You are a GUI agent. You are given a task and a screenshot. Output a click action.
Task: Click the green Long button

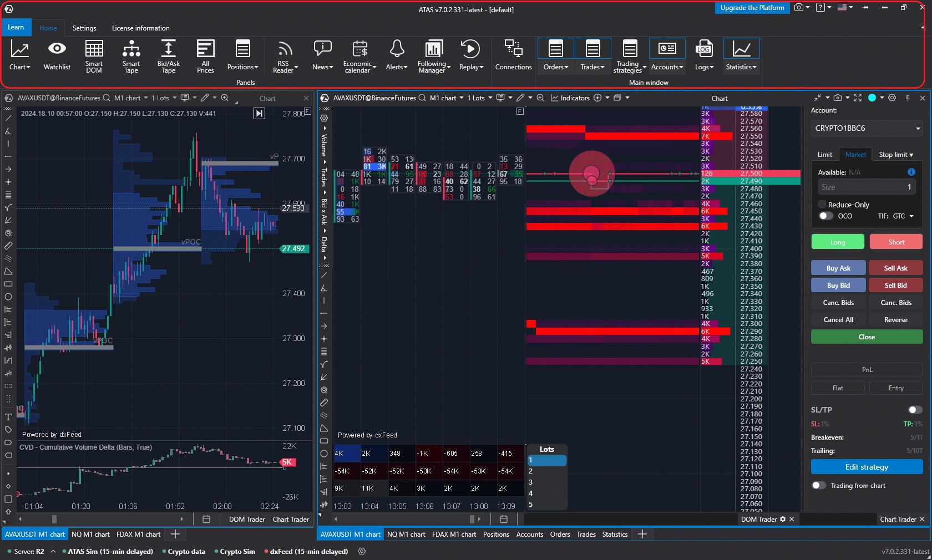(x=837, y=242)
